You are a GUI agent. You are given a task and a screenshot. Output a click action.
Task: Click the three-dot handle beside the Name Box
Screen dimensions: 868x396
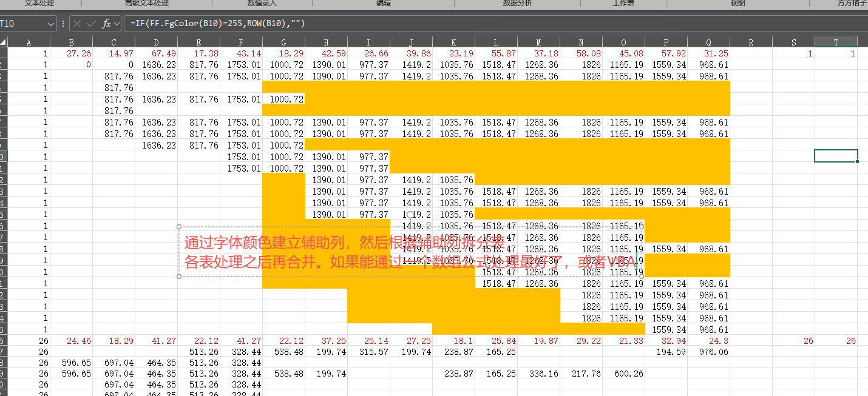click(x=63, y=24)
